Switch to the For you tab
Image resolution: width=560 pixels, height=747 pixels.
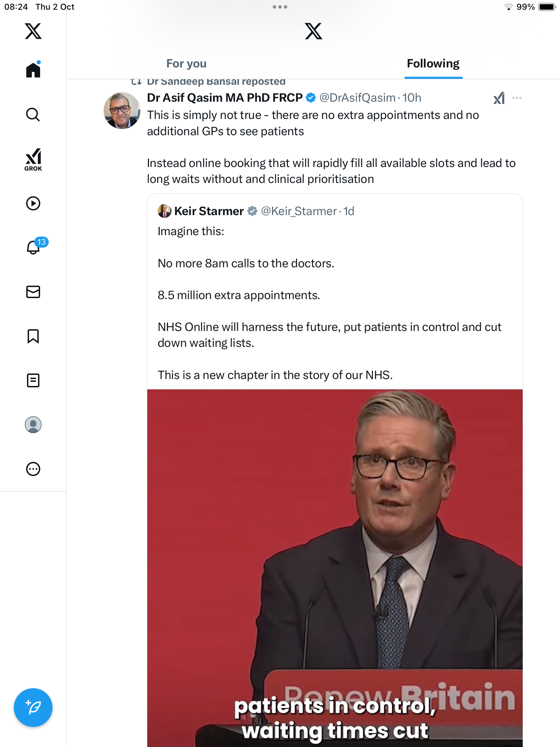(x=186, y=64)
